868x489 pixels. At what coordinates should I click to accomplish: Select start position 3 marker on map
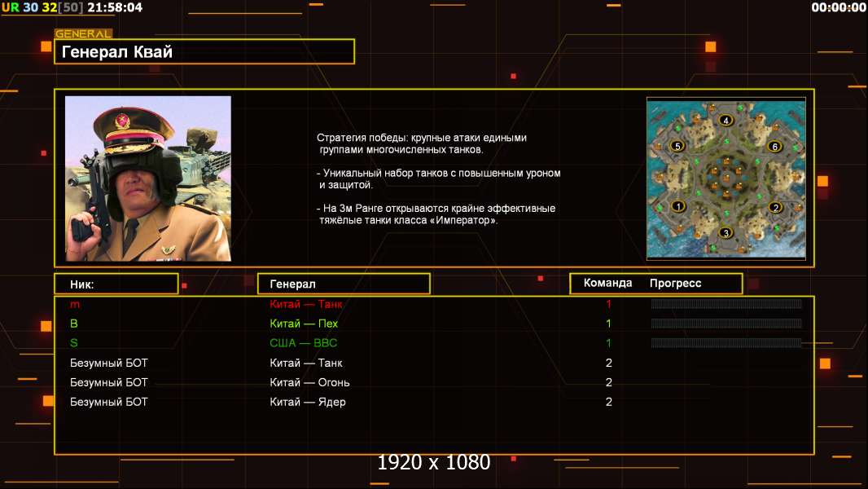click(726, 233)
